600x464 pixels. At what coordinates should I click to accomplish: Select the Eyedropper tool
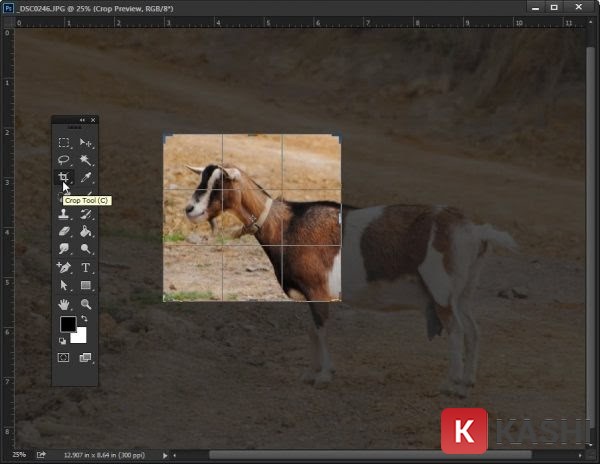click(85, 177)
